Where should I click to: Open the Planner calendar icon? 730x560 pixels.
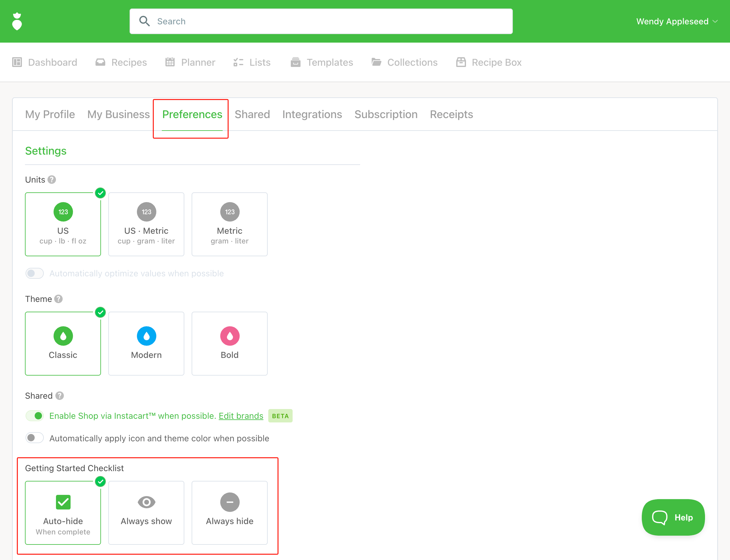170,62
